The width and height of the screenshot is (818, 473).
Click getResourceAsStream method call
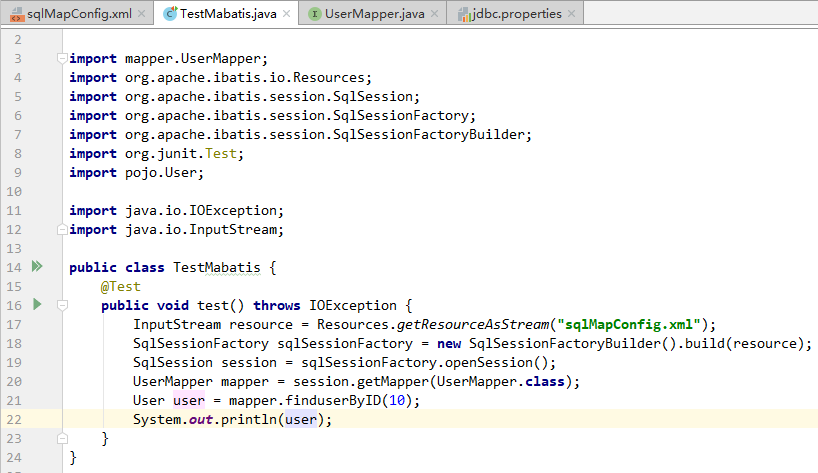tap(473, 324)
